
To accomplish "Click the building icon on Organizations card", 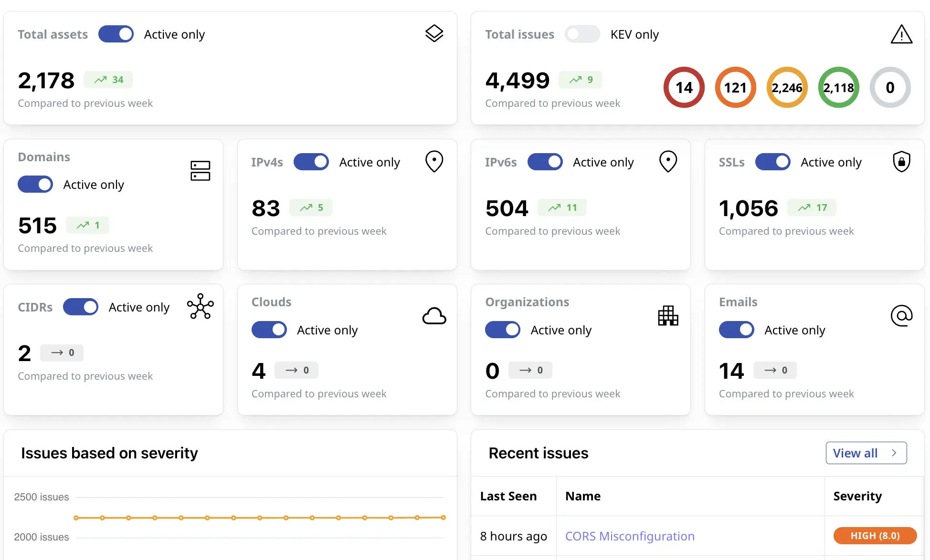I will (x=668, y=316).
